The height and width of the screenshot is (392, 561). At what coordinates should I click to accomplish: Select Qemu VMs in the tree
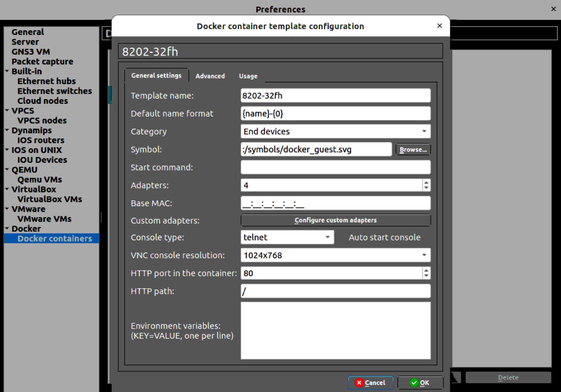coord(40,180)
